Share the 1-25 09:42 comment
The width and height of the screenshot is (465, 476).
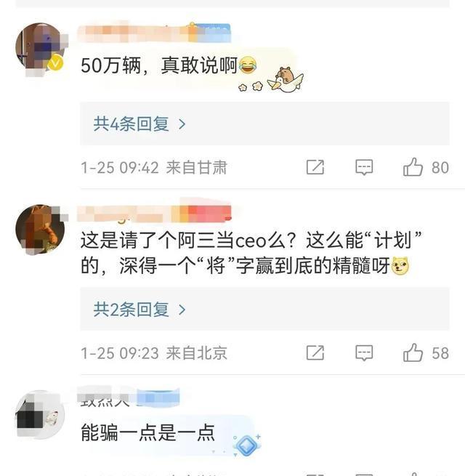pos(315,167)
